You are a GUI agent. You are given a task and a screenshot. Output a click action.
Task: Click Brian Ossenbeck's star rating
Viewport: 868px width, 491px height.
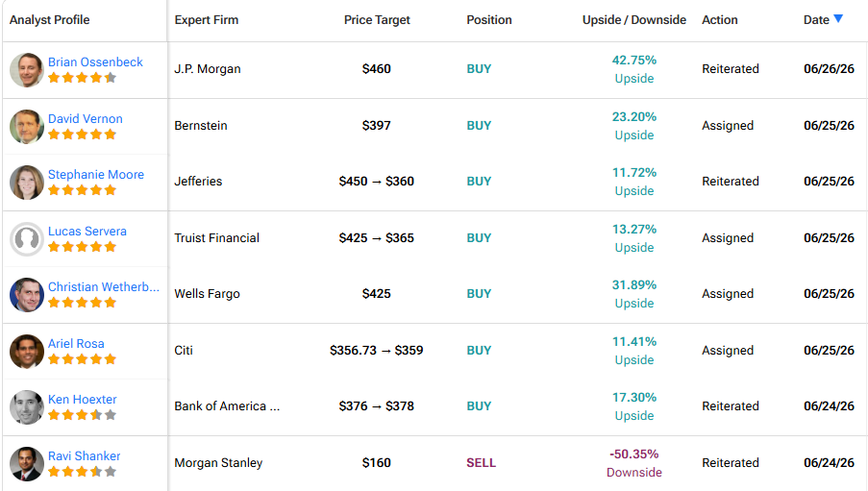(x=82, y=78)
